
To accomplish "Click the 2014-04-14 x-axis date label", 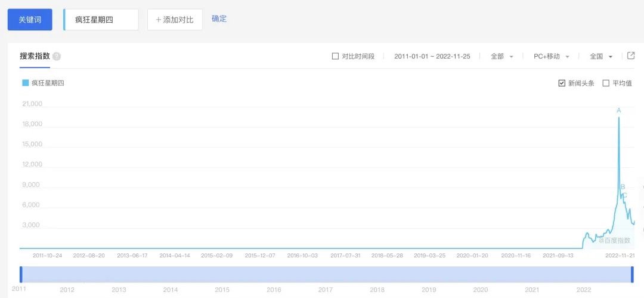I will [175, 256].
